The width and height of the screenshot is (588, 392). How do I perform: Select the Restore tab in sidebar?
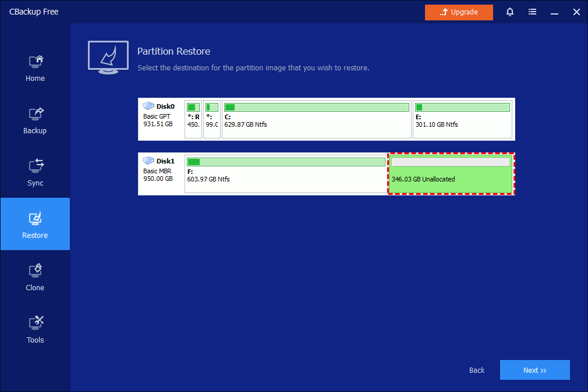pyautogui.click(x=35, y=224)
